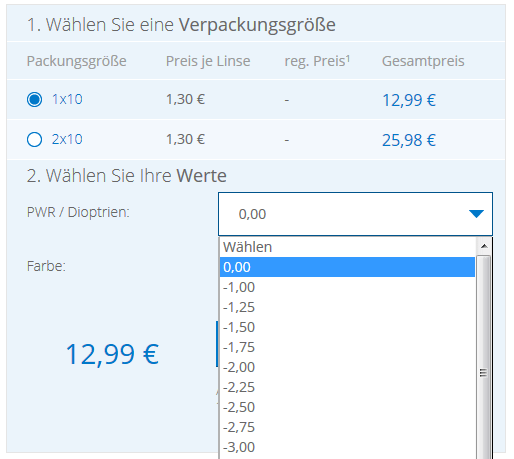Screen dimensions: 514x459
Task: Choose -1,50 in the dropdown list
Action: (x=347, y=327)
